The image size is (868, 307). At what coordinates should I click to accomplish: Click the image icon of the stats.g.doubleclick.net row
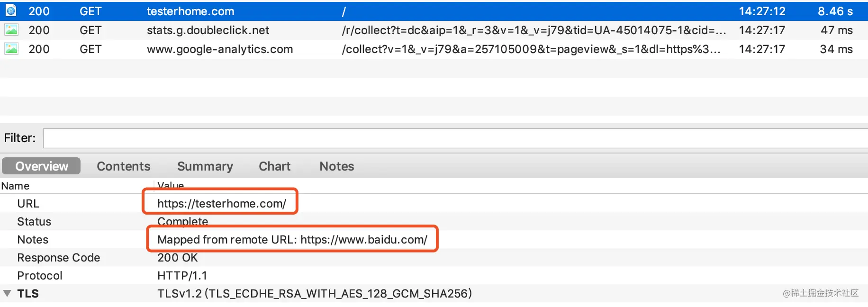pyautogui.click(x=11, y=30)
